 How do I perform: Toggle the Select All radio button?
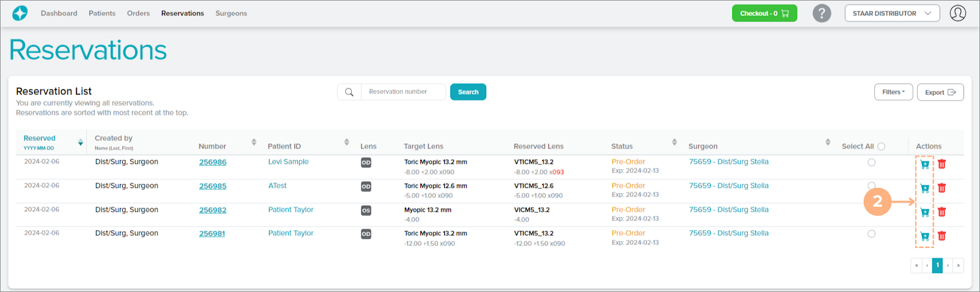coord(881,146)
